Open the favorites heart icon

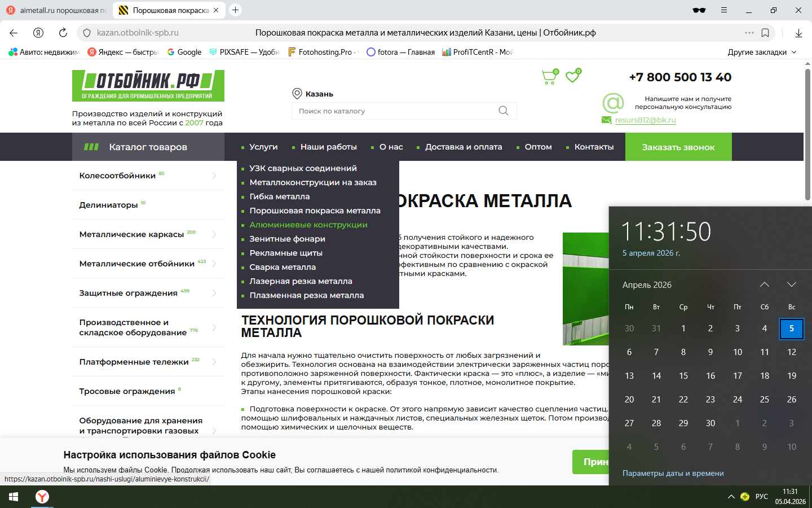tap(573, 76)
